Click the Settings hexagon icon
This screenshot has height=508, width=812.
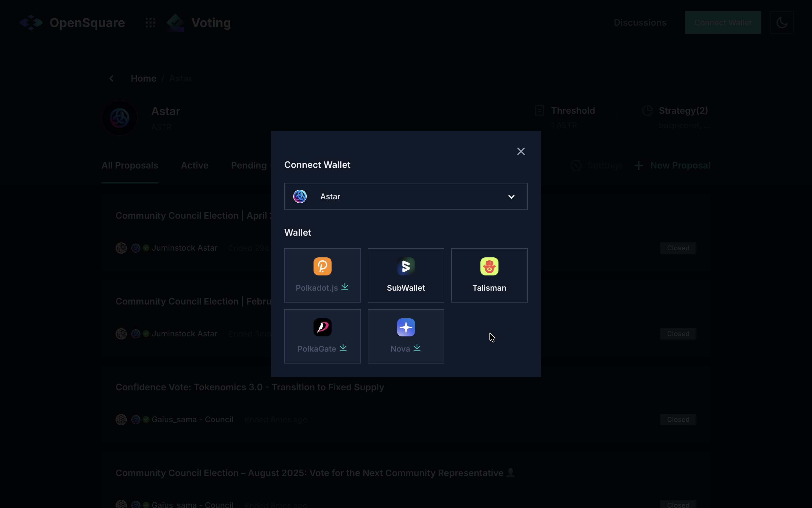click(576, 165)
